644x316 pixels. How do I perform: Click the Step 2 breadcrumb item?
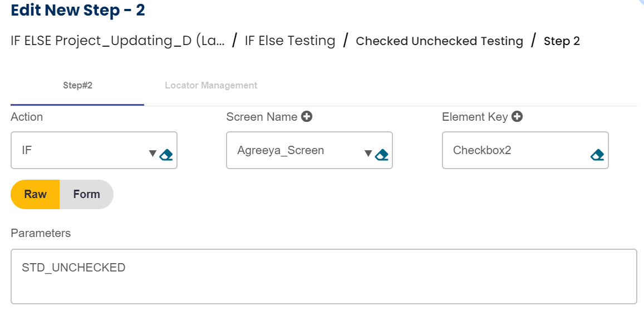562,41
